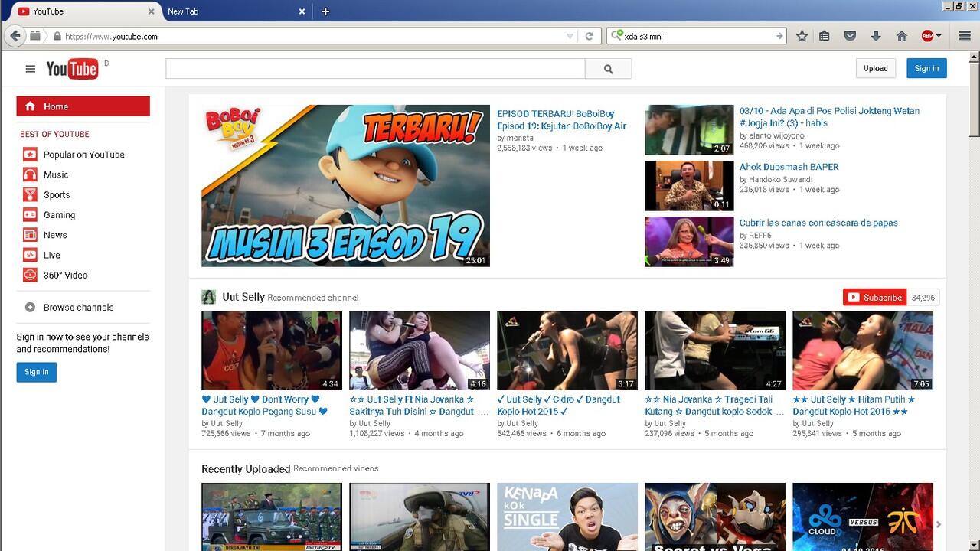Open the Sports category in the sidebar

point(47,194)
